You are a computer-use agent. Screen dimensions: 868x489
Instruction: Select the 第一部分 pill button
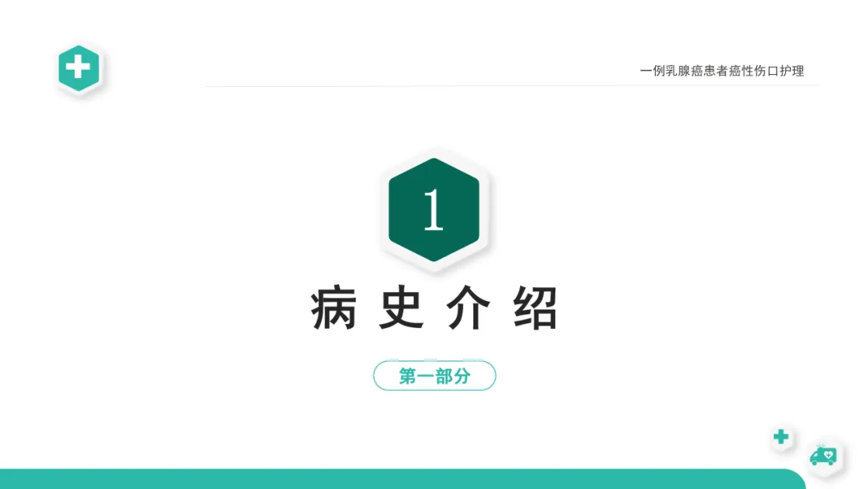pos(435,376)
